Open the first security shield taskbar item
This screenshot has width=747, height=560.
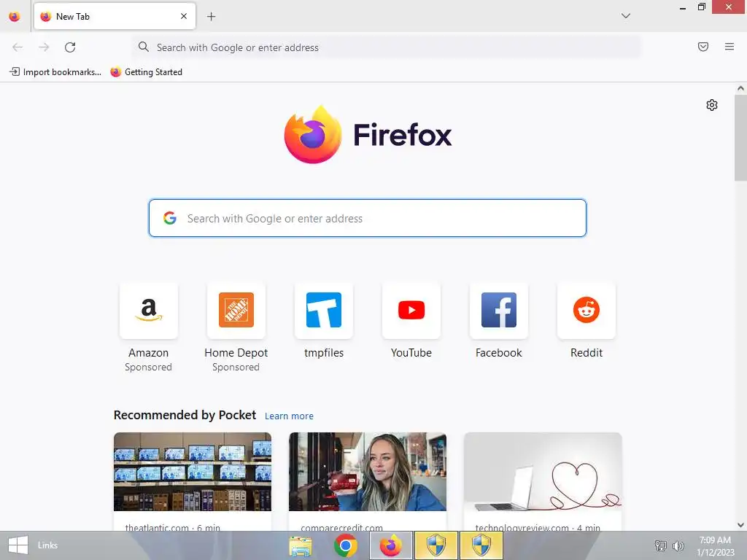point(436,545)
